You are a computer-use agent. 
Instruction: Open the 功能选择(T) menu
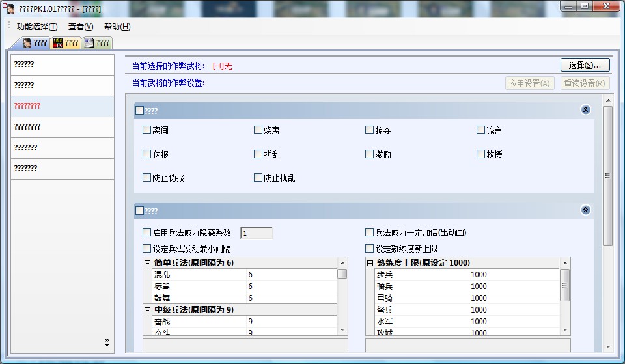coord(37,27)
